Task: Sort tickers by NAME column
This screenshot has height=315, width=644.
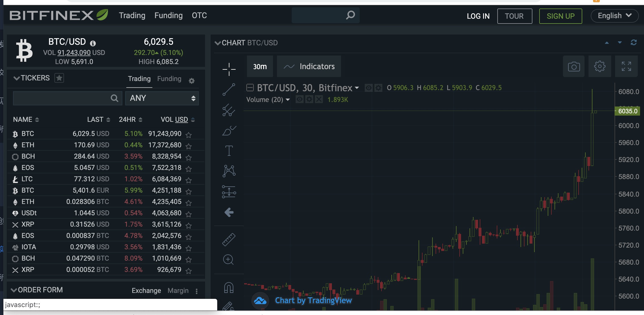Action: coord(26,120)
